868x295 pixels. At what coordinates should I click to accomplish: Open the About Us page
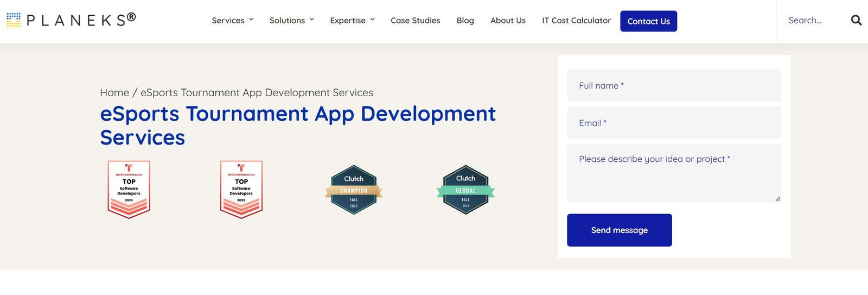(x=508, y=21)
